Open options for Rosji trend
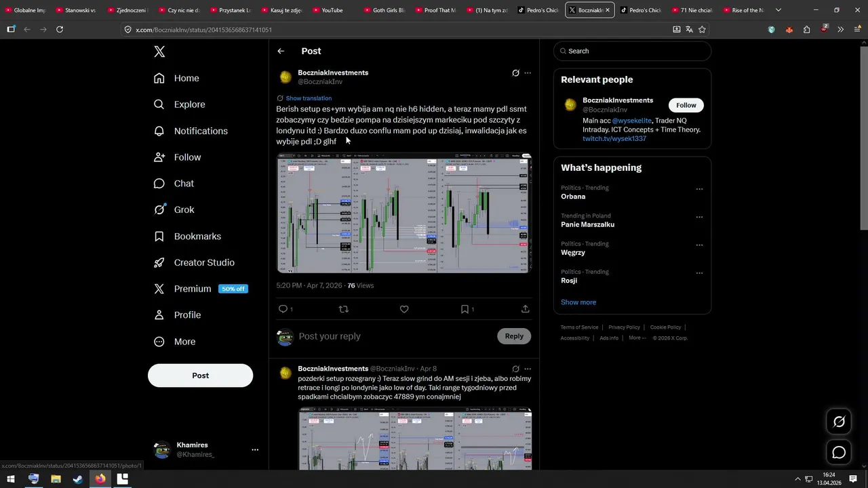868x488 pixels. 699,273
